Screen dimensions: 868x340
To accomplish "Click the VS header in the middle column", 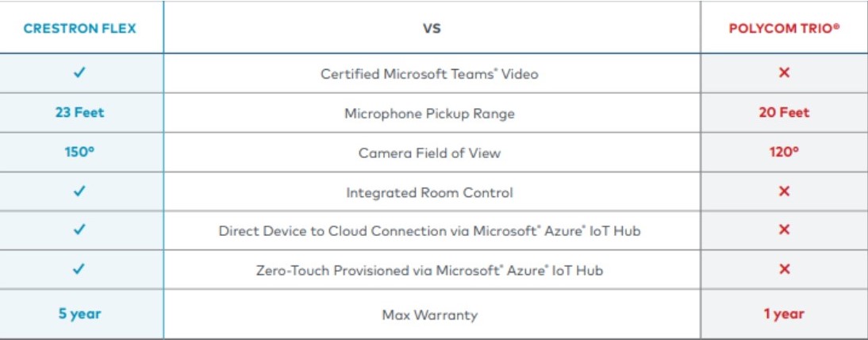I will coord(432,29).
